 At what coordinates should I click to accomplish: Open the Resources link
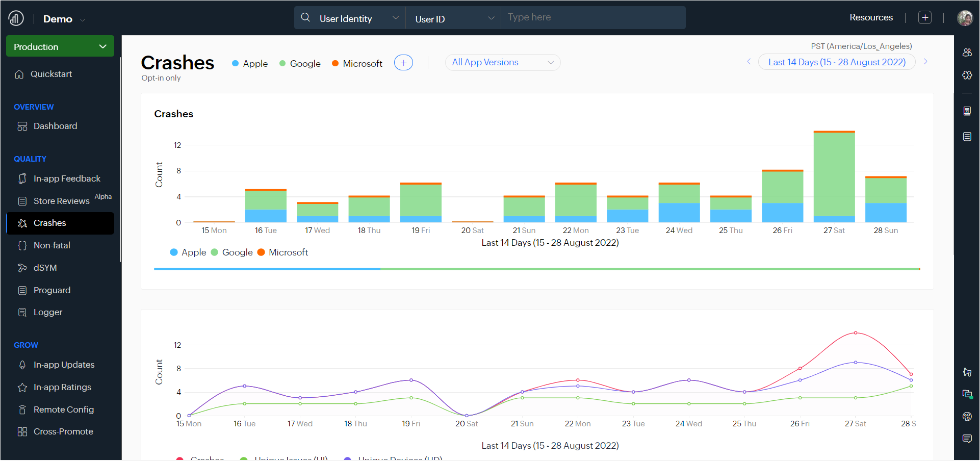(x=870, y=17)
